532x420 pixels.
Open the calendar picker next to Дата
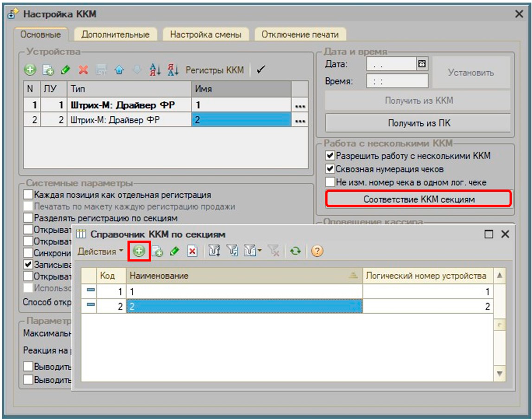[422, 64]
